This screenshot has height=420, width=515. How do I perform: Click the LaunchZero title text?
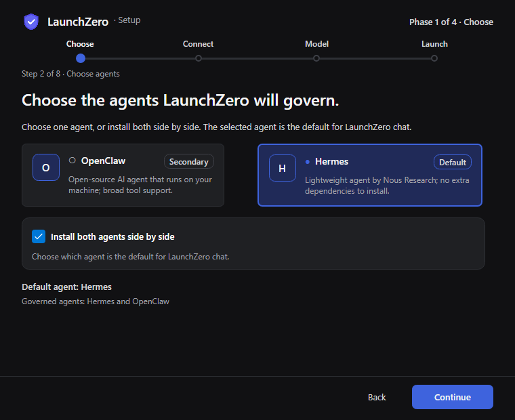coord(78,22)
